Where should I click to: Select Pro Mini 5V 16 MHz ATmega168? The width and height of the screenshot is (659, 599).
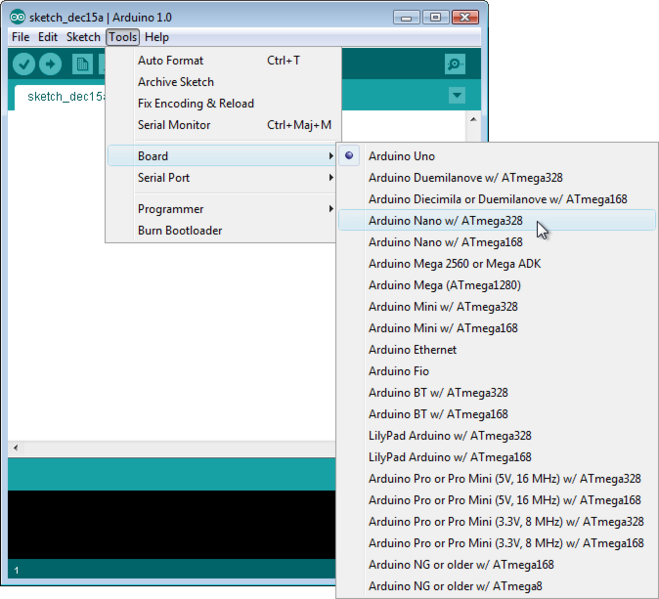tap(497, 500)
